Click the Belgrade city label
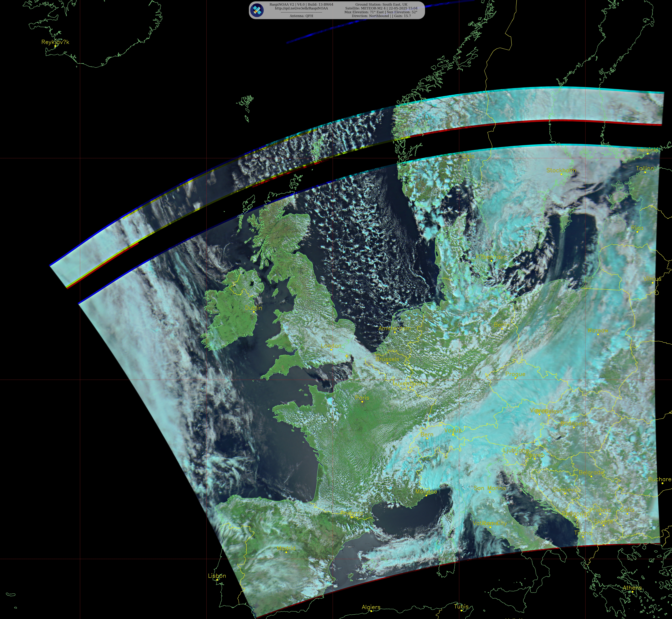Image resolution: width=672 pixels, height=619 pixels. pyautogui.click(x=591, y=473)
